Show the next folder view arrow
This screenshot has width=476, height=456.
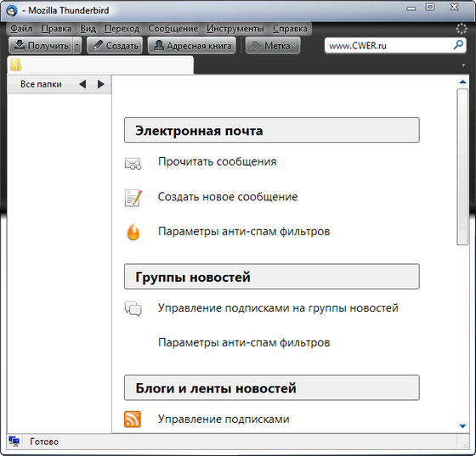pyautogui.click(x=101, y=84)
